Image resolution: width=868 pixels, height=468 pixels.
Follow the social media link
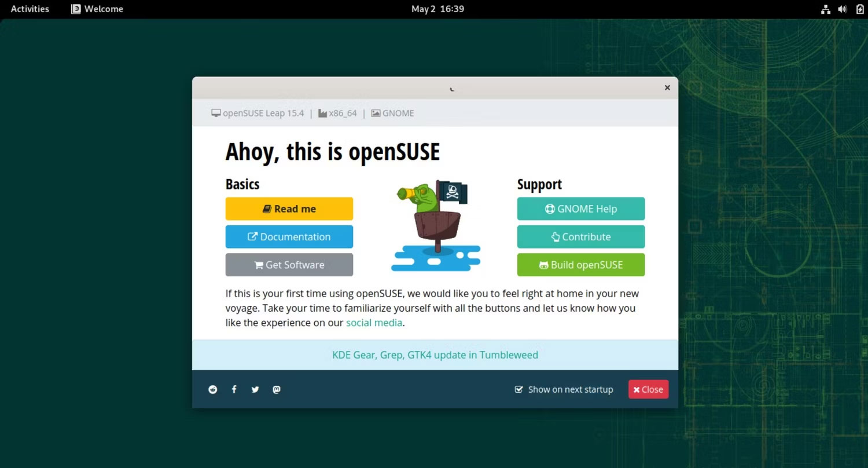(x=374, y=323)
